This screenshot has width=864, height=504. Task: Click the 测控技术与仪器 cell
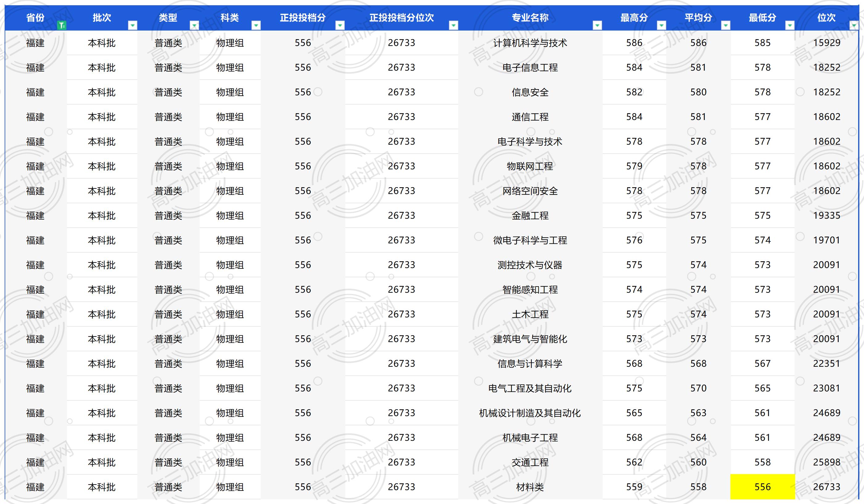[x=530, y=265]
